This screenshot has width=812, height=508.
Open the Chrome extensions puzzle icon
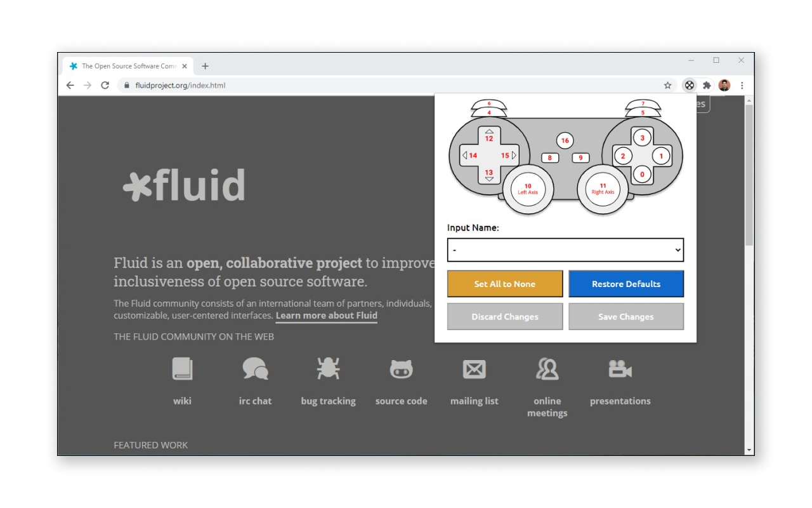point(707,85)
